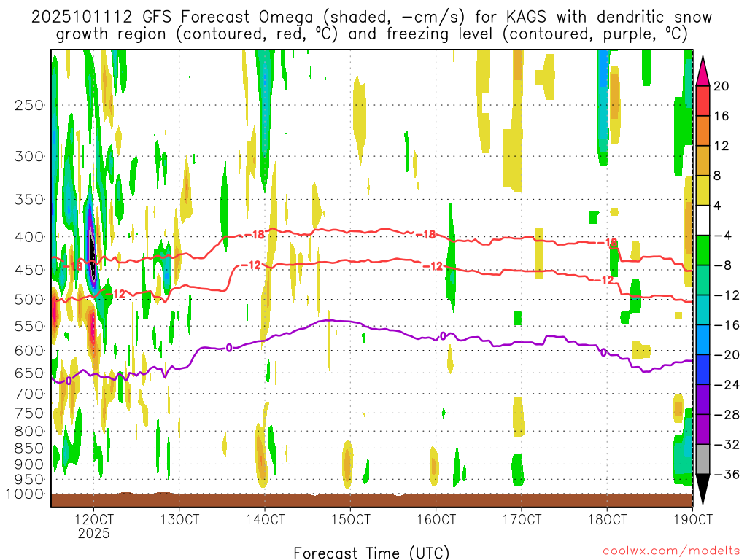
Task: Click the 150CT time axis label
Action: 351,518
